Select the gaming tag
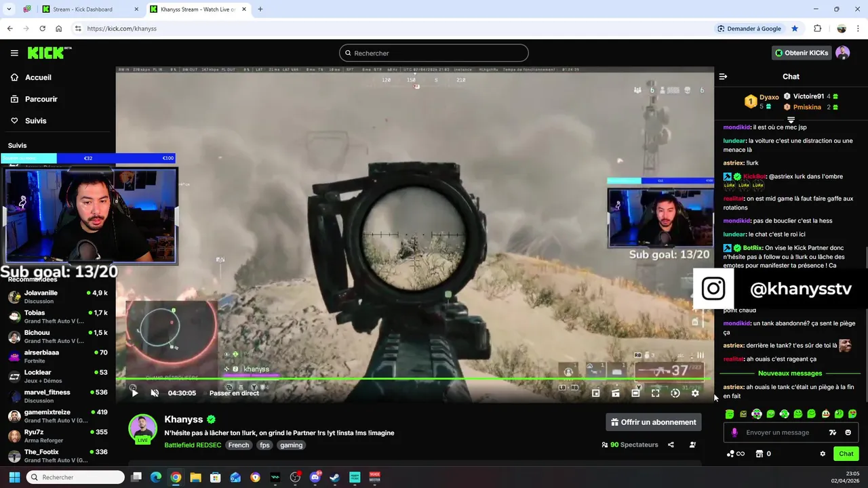 [292, 445]
